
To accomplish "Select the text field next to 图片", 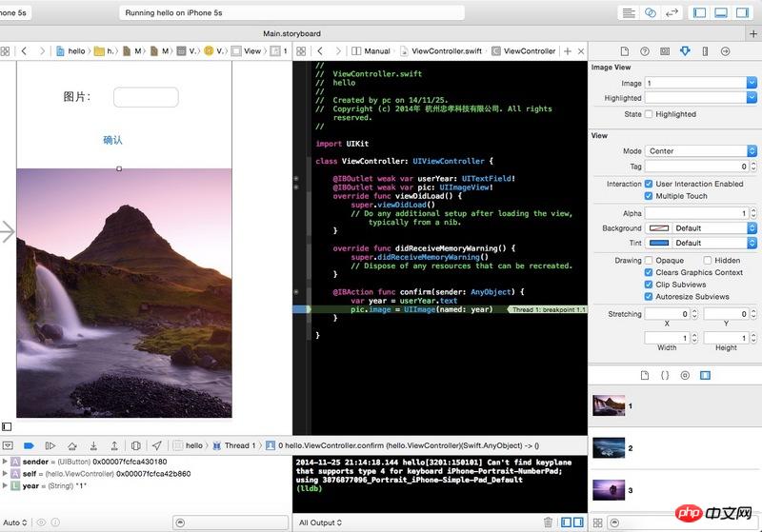I will coord(146,97).
